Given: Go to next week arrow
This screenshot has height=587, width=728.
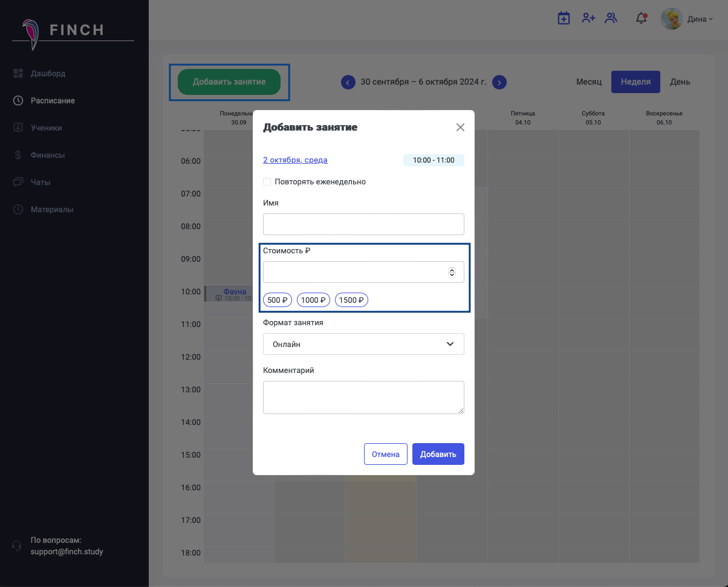Looking at the screenshot, I should tap(499, 82).
